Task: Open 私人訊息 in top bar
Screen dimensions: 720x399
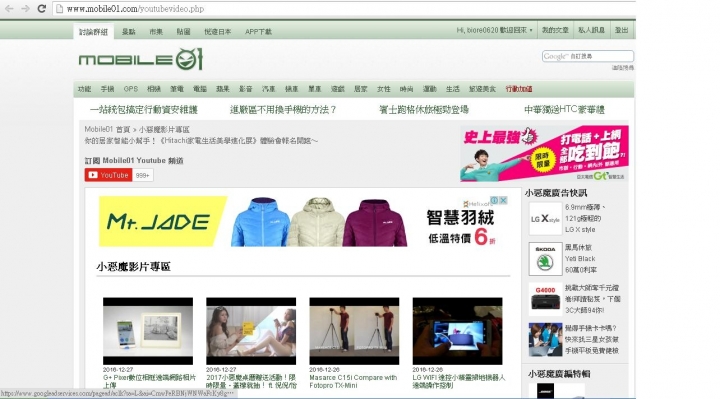Action: click(591, 30)
